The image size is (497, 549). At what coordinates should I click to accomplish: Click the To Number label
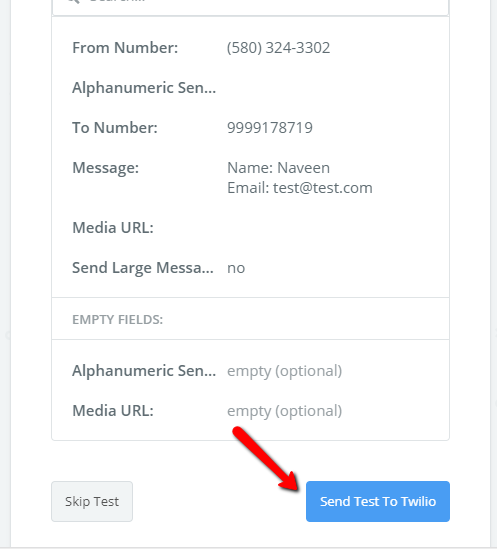[x=115, y=127]
